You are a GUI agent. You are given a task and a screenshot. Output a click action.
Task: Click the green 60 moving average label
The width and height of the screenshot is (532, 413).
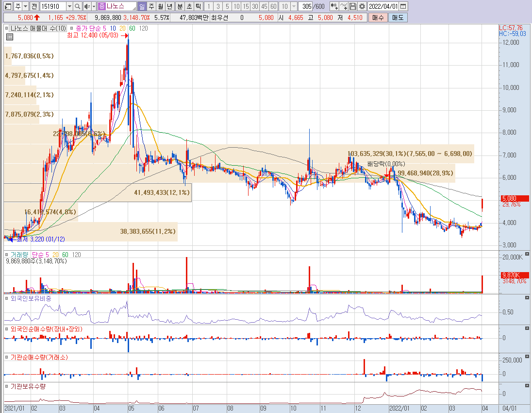tap(133, 29)
